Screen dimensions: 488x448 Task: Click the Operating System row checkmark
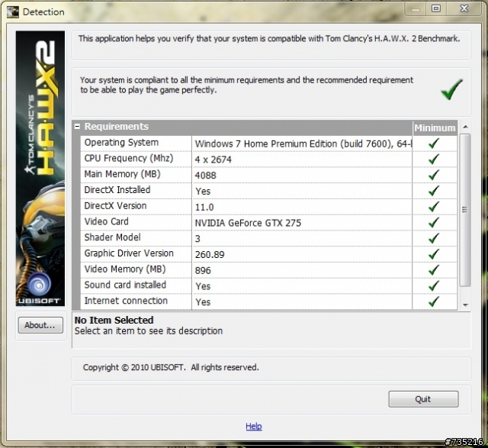tap(434, 143)
